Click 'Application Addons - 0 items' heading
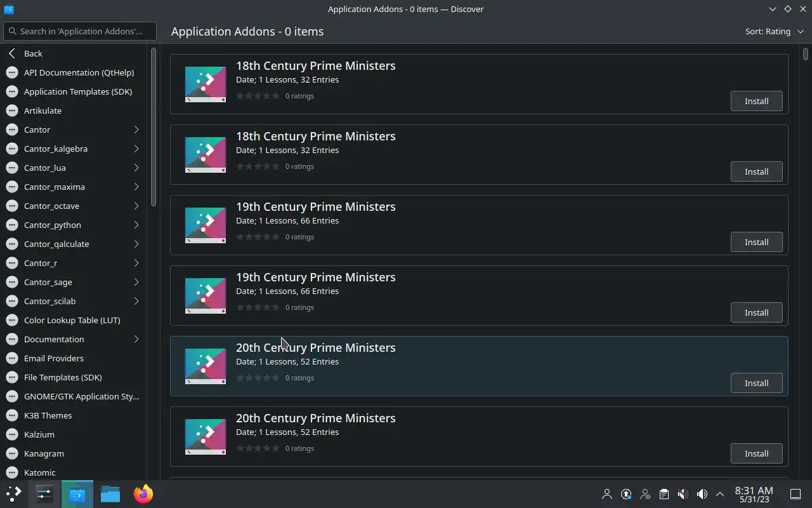 coord(247,31)
